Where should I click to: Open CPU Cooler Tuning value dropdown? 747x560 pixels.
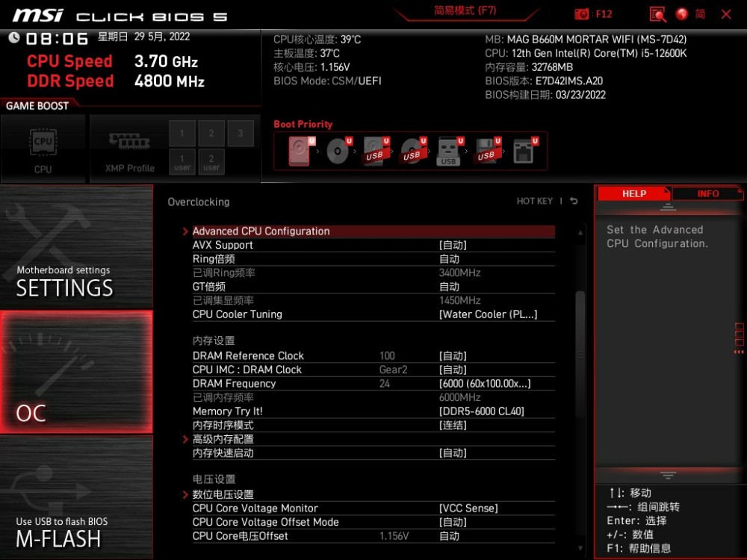(x=488, y=314)
